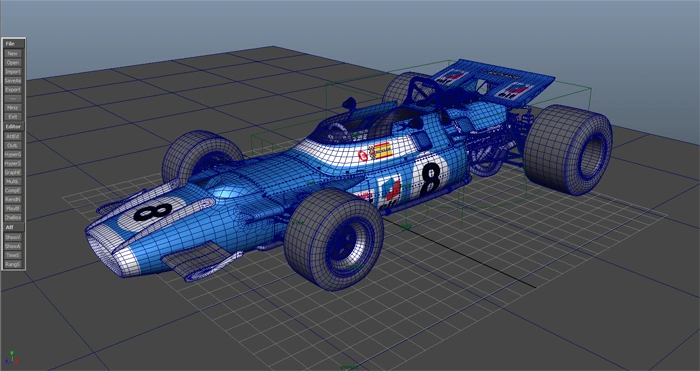The image size is (700, 371).
Task: Click the TimeS time slider button
Action: click(x=13, y=255)
